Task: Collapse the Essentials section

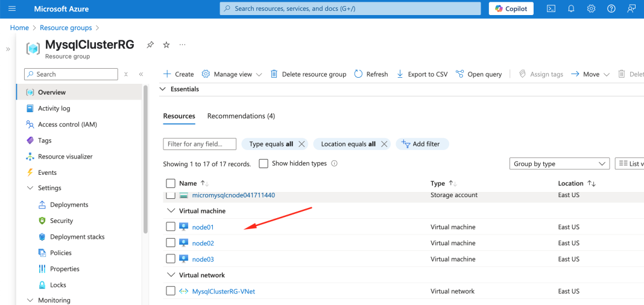Action: click(x=162, y=89)
